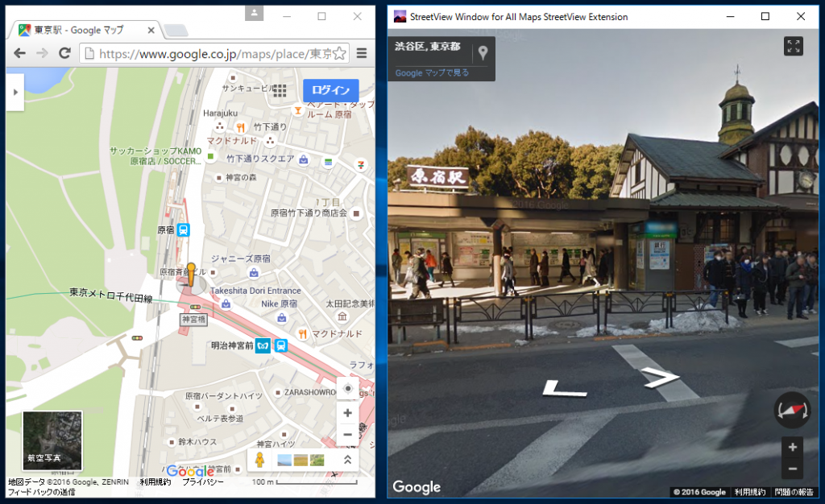Click the my location target button

[347, 389]
